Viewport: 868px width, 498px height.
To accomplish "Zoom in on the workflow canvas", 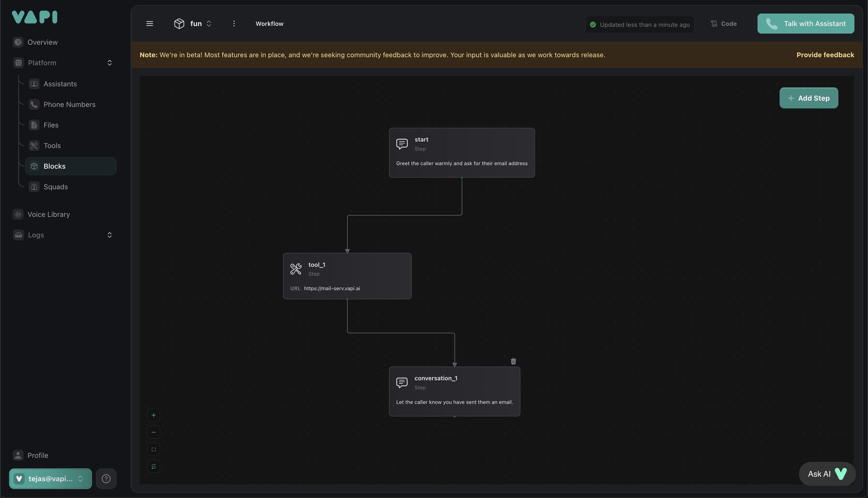I will [154, 415].
